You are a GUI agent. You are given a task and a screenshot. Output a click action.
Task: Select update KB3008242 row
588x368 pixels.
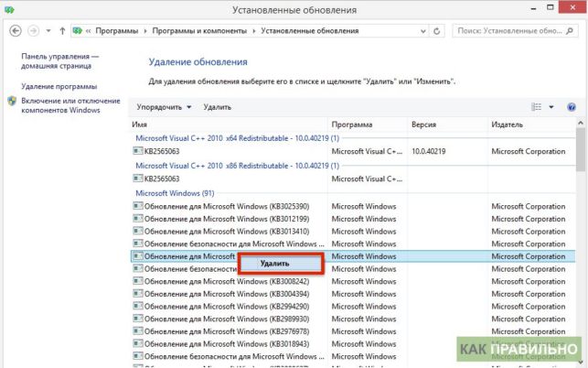tap(352, 281)
